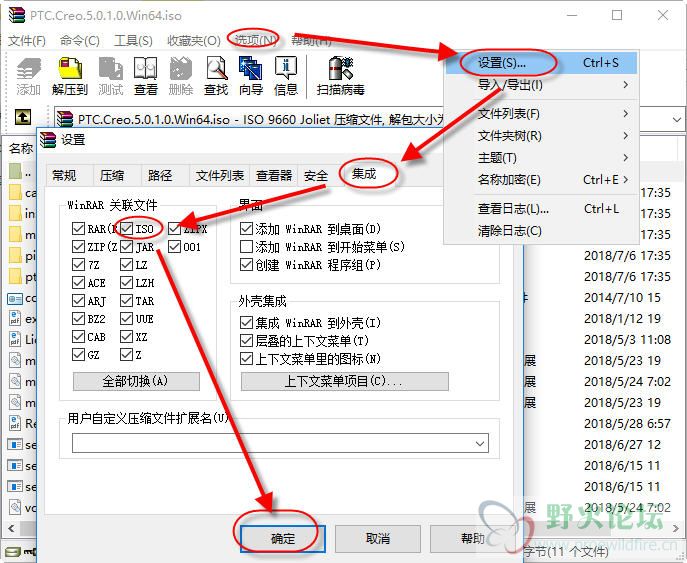This screenshot has width=687, height=563.
Task: Switch to the 安全 tab
Action: coord(316,176)
